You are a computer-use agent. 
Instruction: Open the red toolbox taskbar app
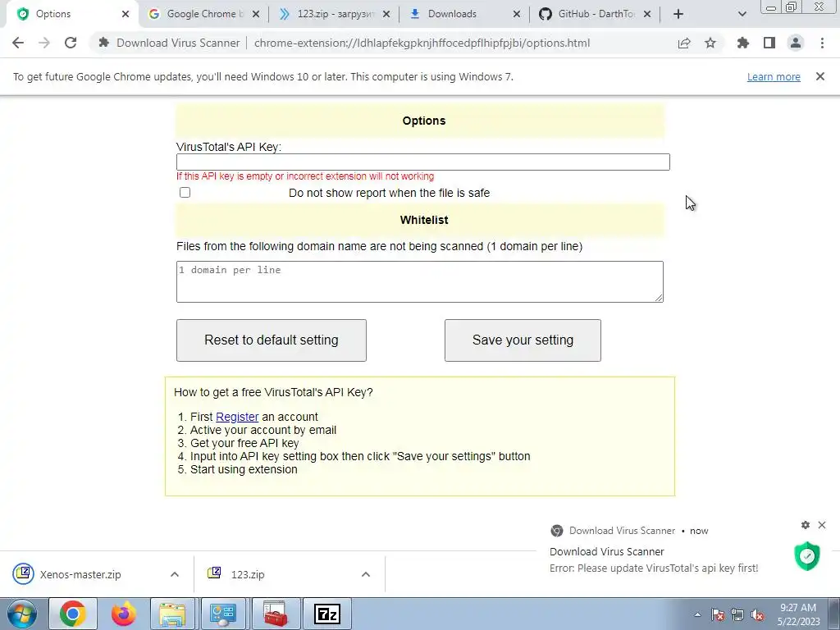coord(276,614)
